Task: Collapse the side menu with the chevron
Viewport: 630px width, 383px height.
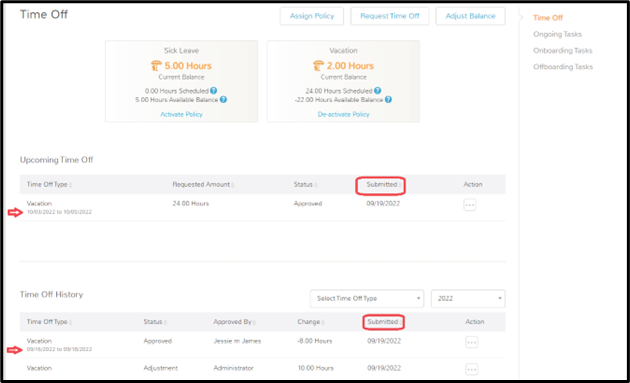Action: click(x=521, y=18)
